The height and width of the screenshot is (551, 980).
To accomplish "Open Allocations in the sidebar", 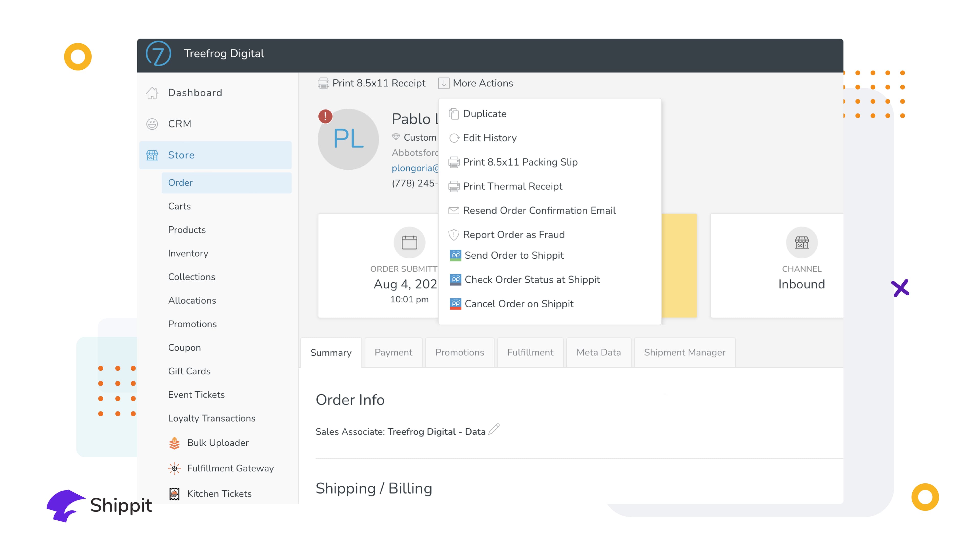I will 192,301.
